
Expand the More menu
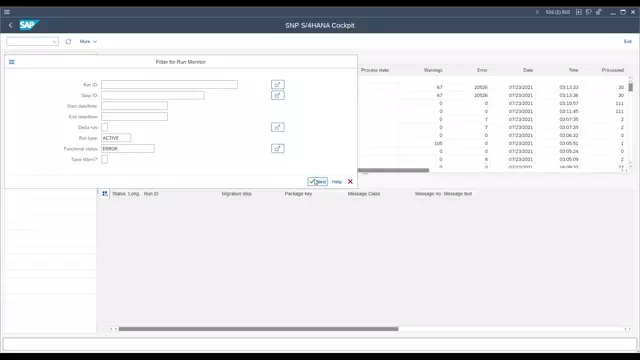[x=88, y=41]
